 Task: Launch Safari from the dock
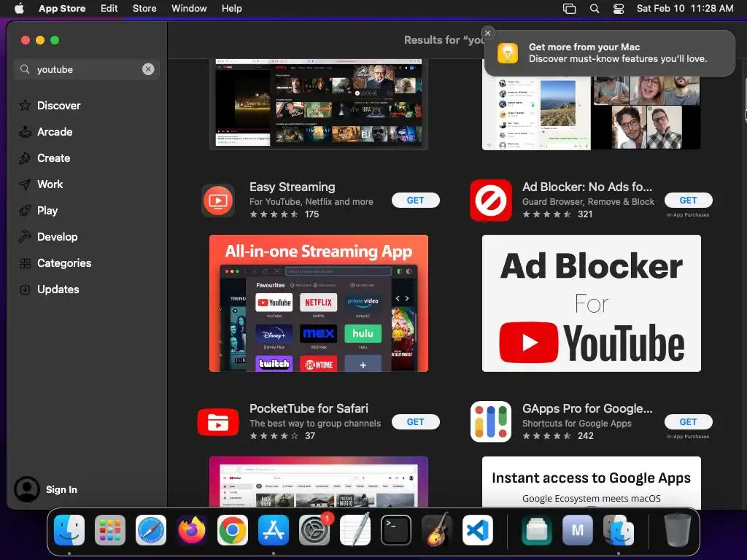(151, 530)
